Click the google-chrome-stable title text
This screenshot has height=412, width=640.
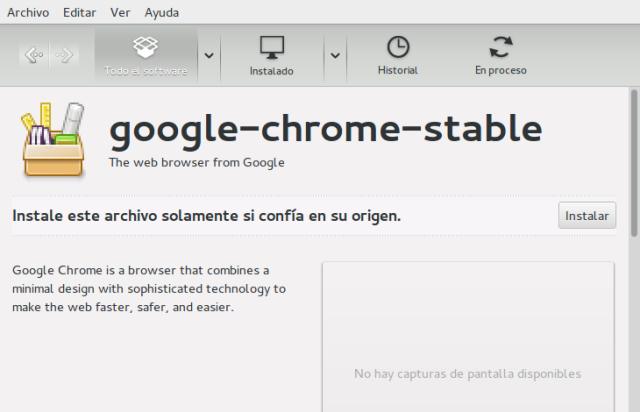(x=325, y=128)
